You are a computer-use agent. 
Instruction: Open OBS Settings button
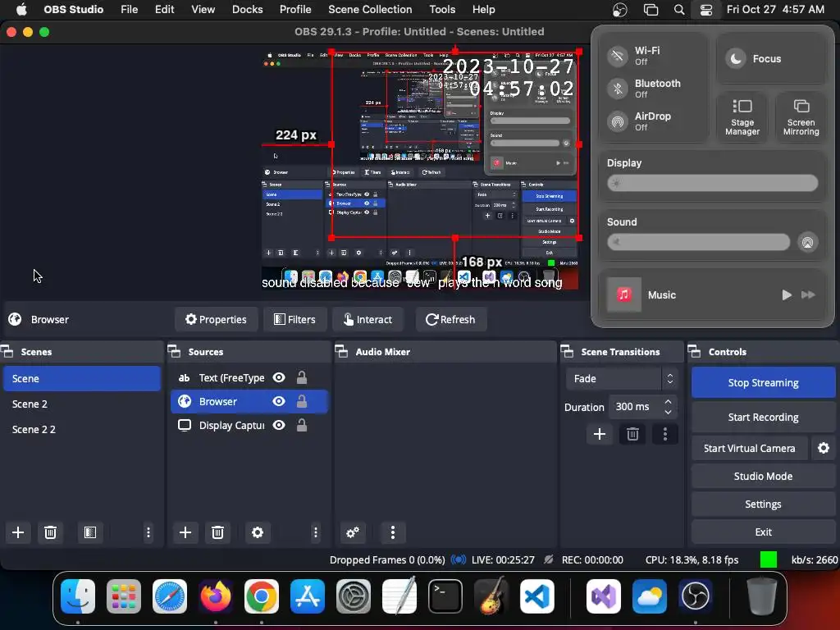(764, 504)
